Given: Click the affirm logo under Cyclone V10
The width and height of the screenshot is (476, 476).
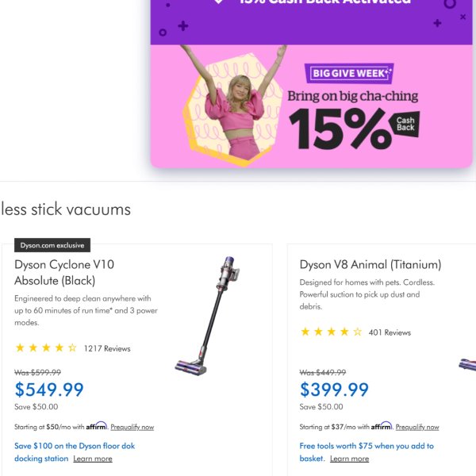Looking at the screenshot, I should coord(97,426).
